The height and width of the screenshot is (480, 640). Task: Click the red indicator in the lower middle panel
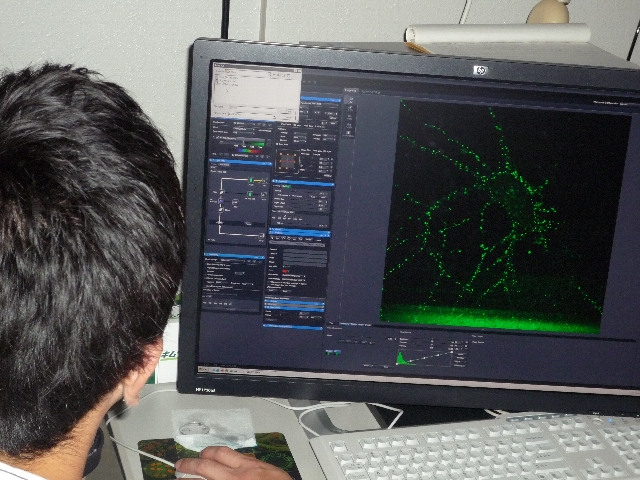pos(285,271)
